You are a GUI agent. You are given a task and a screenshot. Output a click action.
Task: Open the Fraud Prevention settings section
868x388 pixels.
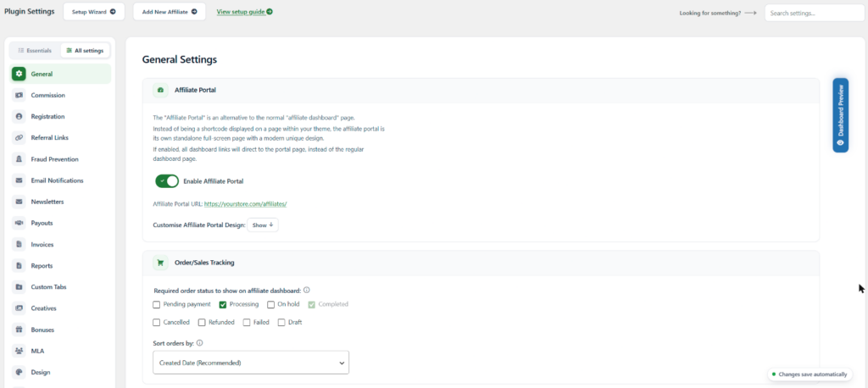click(x=61, y=159)
